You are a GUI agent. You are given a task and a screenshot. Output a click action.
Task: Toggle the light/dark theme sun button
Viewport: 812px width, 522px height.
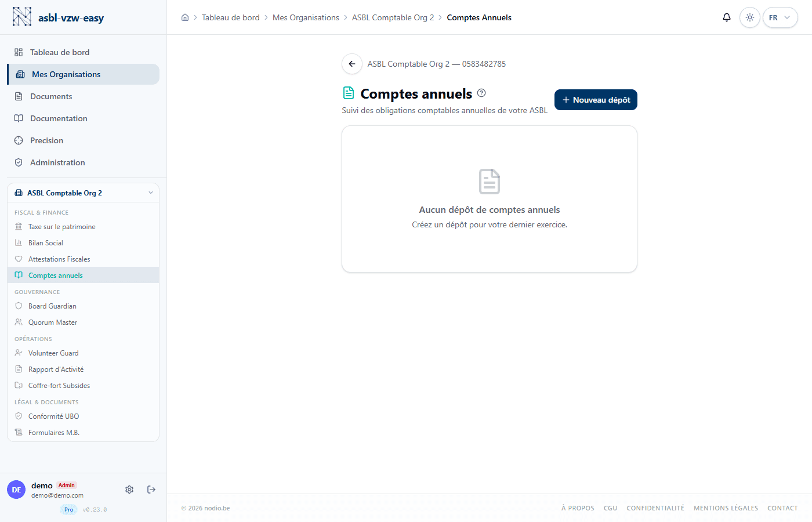(x=750, y=17)
